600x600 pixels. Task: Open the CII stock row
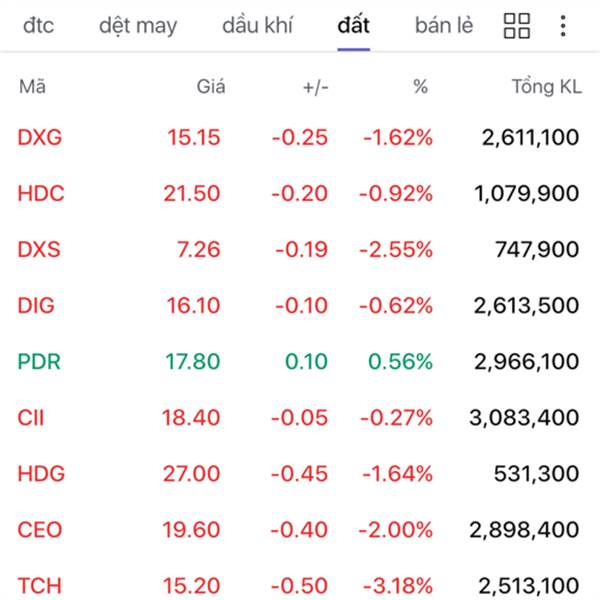pyautogui.click(x=31, y=418)
